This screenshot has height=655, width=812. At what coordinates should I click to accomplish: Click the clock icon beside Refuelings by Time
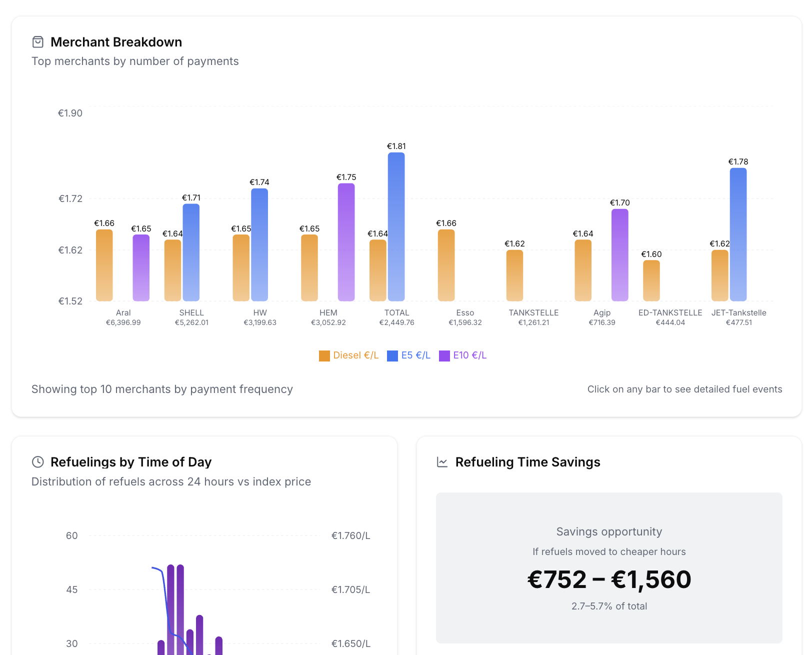tap(38, 462)
